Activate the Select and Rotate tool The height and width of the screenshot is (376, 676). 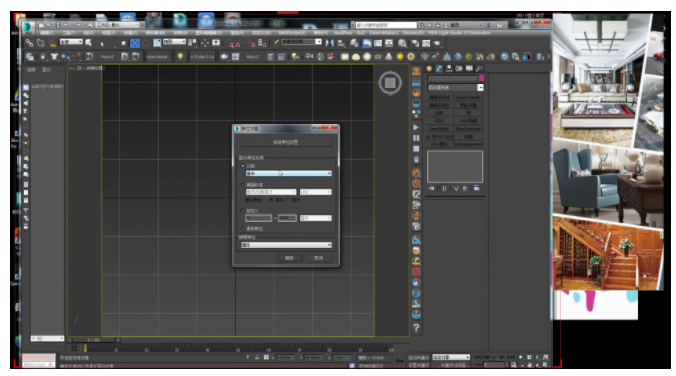146,43
